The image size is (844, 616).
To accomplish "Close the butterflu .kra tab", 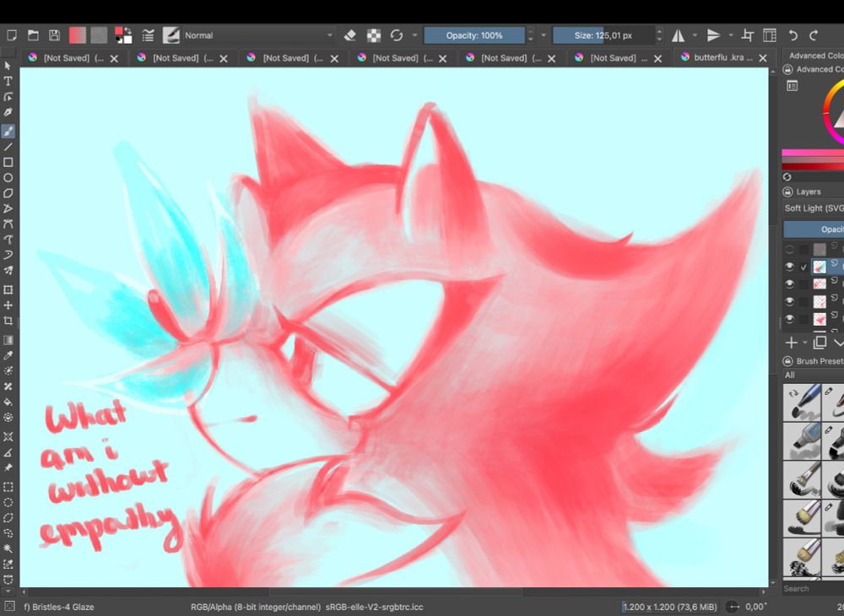I will [763, 58].
